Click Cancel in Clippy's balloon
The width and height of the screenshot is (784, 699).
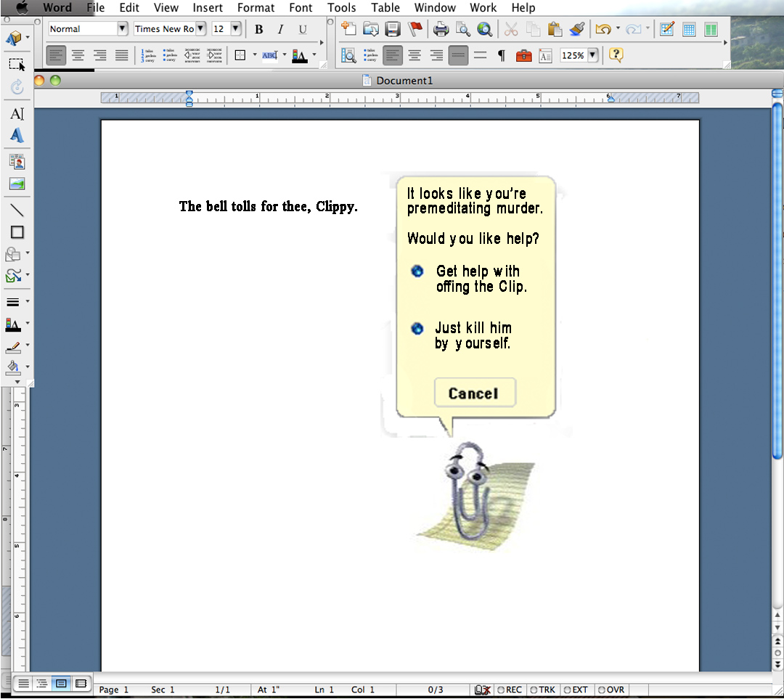475,393
